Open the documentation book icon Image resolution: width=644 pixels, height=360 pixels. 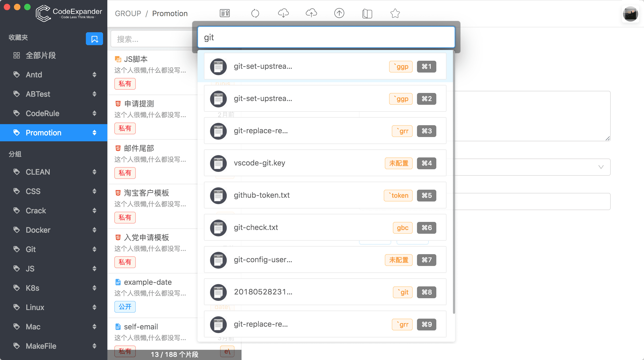pos(367,13)
